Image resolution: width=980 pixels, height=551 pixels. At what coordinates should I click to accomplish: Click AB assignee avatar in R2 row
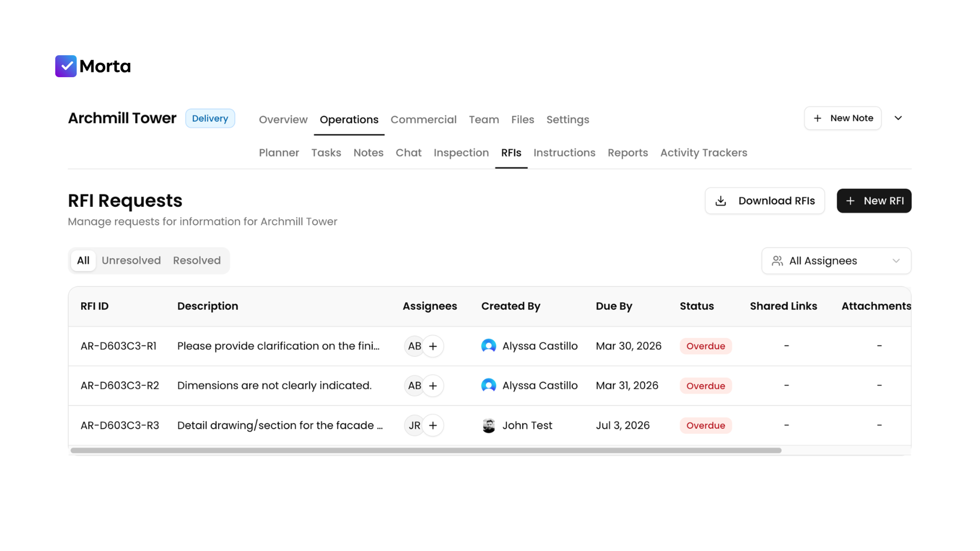click(x=414, y=386)
